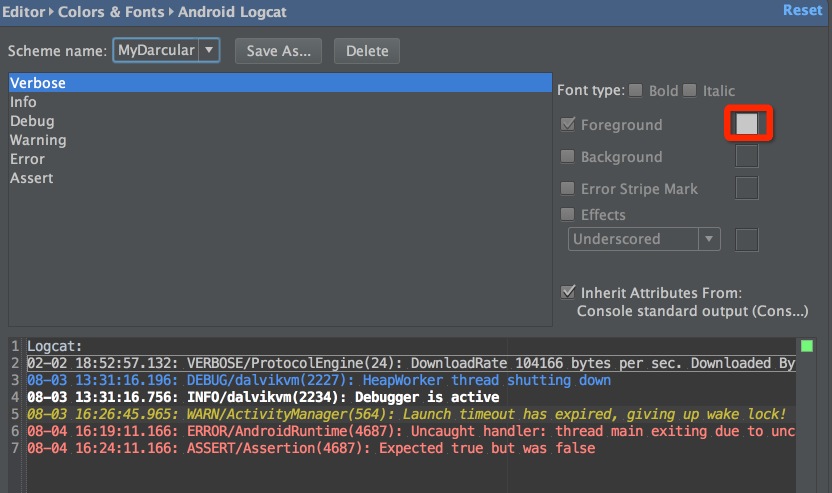Toggle the Background checkbox
The width and height of the screenshot is (832, 493).
click(x=568, y=157)
